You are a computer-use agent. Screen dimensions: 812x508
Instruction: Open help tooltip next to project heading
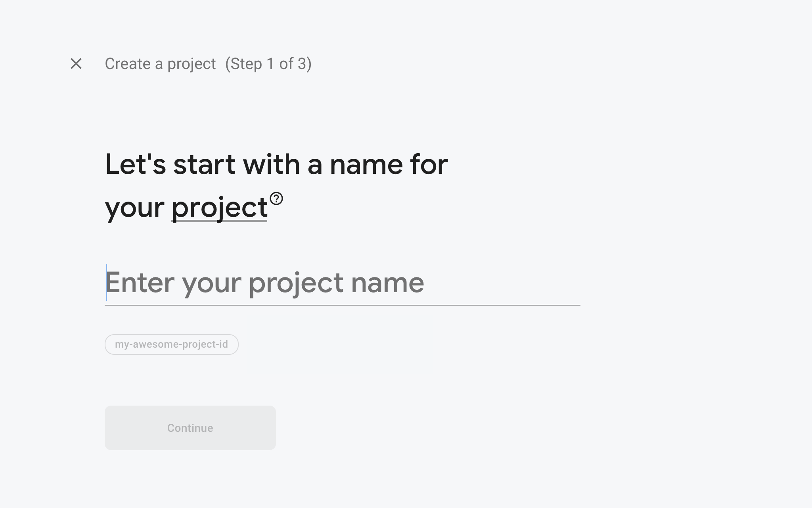(276, 198)
